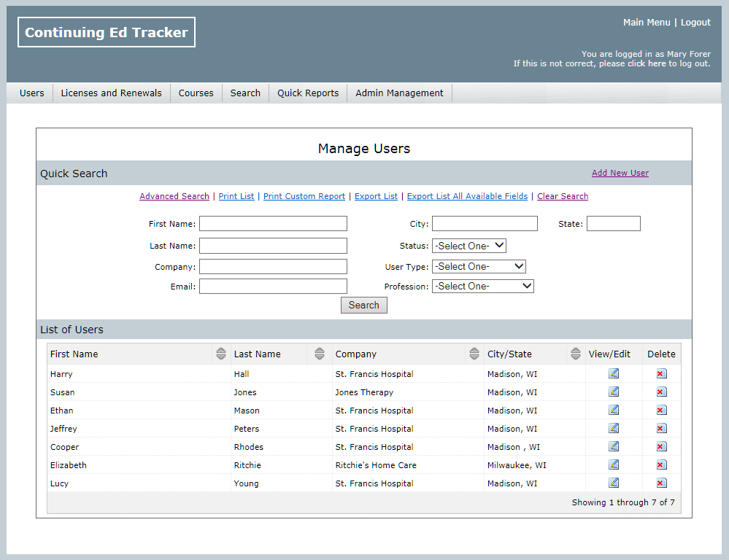Open the Quick Reports tab

pos(307,93)
